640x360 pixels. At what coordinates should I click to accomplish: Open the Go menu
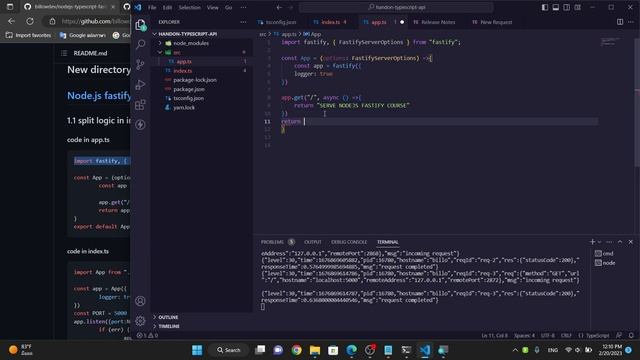pyautogui.click(x=229, y=7)
